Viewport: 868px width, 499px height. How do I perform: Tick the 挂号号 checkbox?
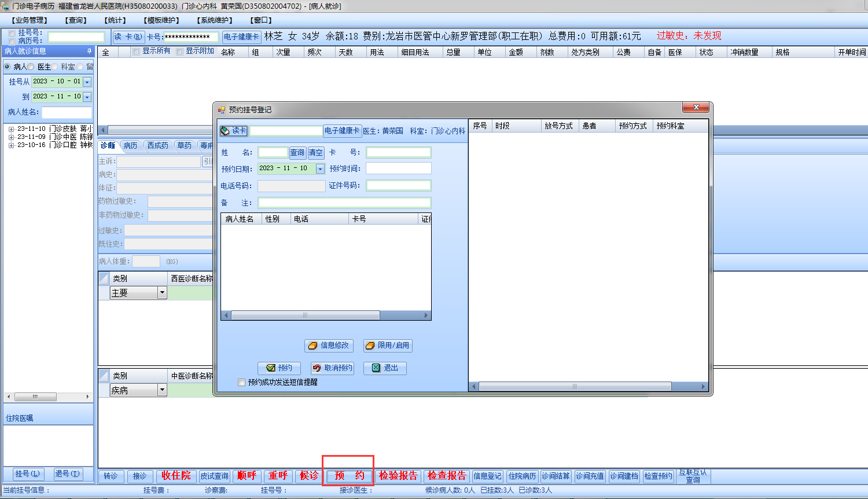point(12,34)
